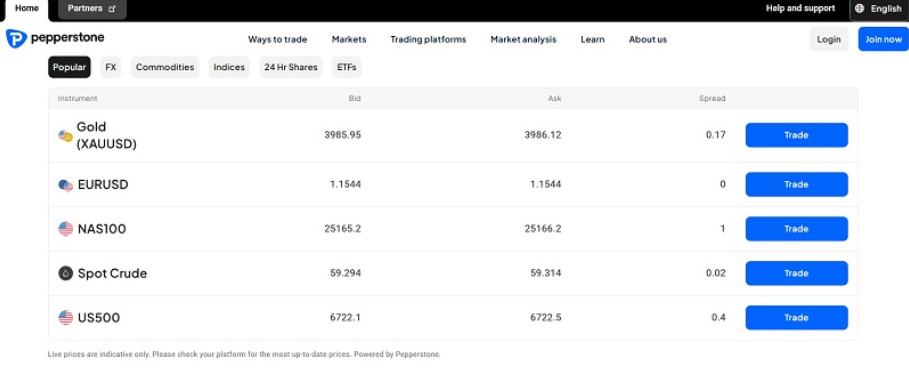
Task: Click US500 ask price 6722.5
Action: (546, 318)
